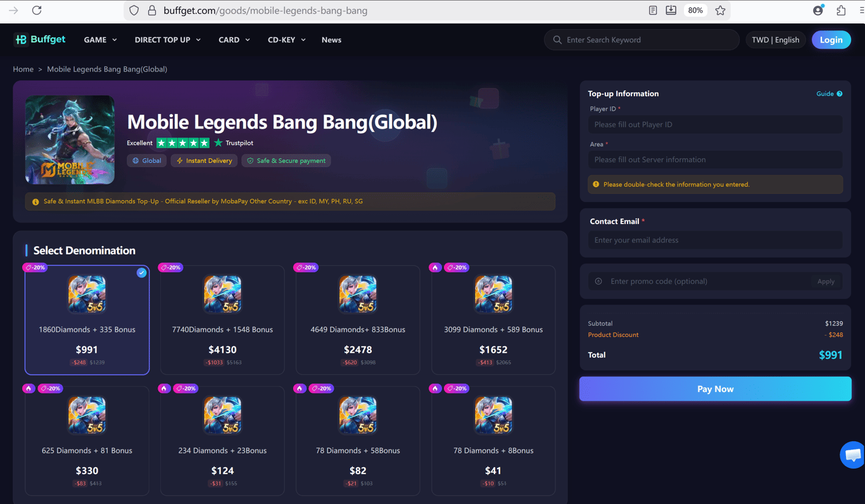The image size is (865, 504).
Task: Click the Buffget logo icon
Action: (x=21, y=40)
